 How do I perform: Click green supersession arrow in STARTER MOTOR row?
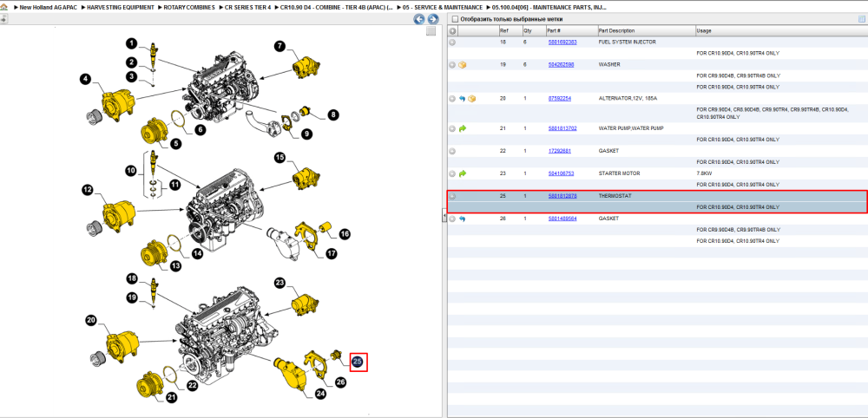click(x=463, y=173)
